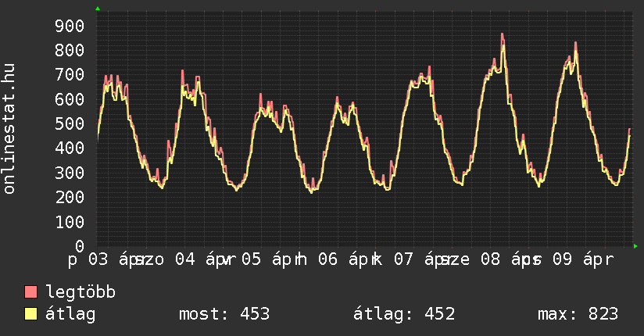This screenshot has width=644, height=336.
Task: Click the "átlag: 452" average statistic
Action: point(404,314)
